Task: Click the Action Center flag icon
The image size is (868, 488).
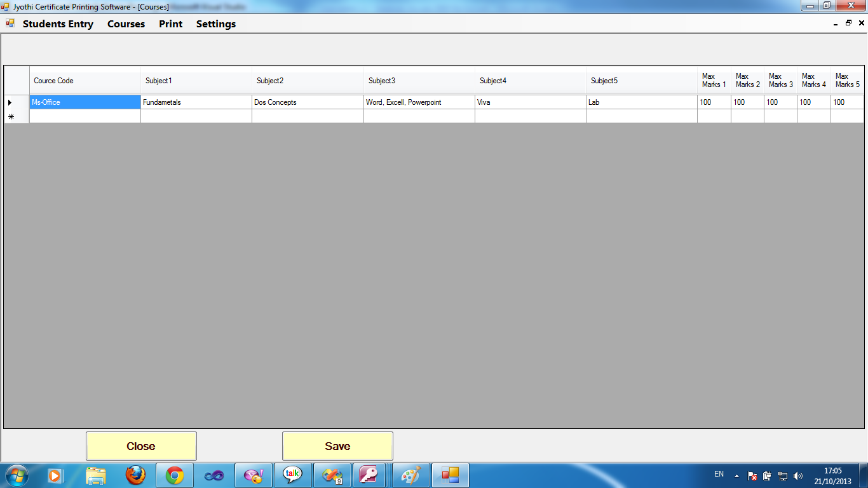Action: (752, 475)
